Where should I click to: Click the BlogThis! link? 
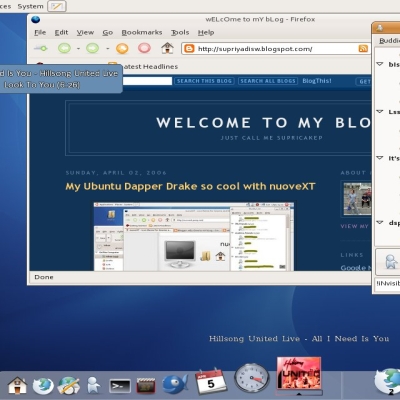pyautogui.click(x=317, y=81)
